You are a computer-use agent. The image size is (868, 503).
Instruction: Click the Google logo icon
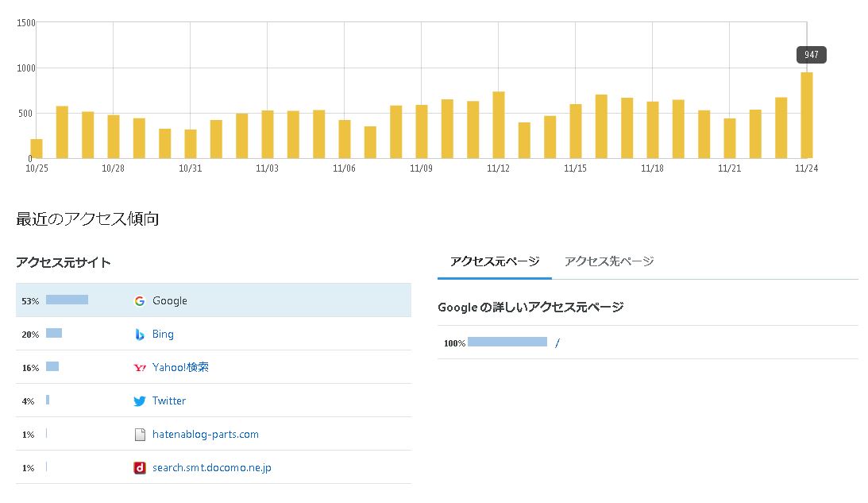(x=140, y=301)
